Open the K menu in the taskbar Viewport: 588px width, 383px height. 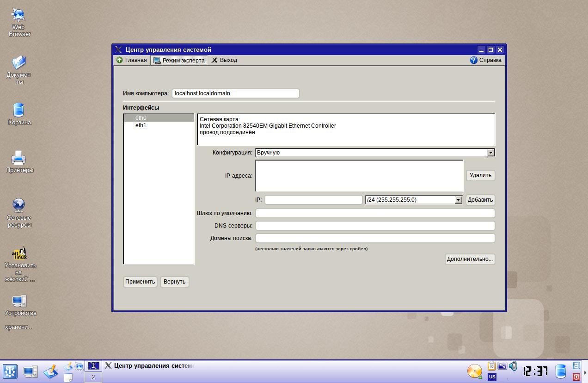click(10, 371)
